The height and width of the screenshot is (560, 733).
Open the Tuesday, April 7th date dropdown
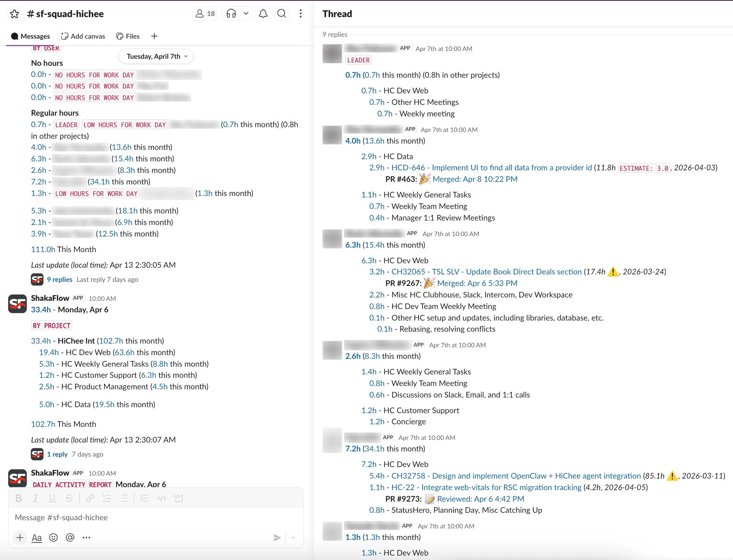pos(156,57)
